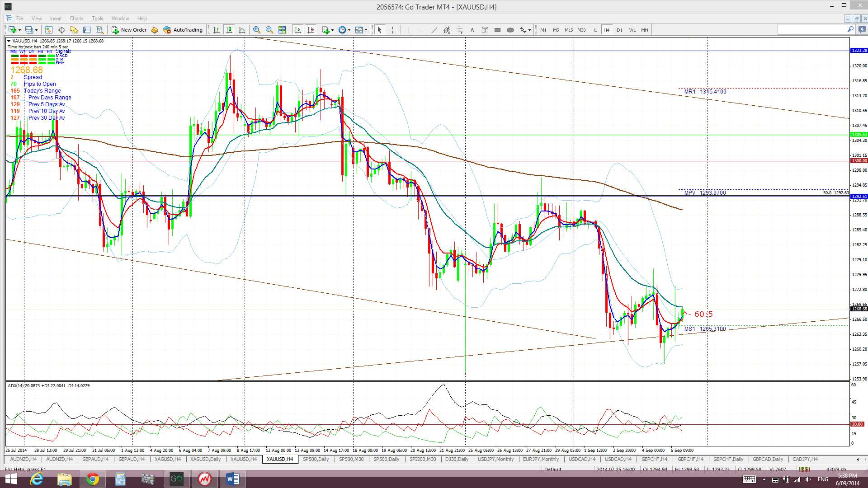Toggle chart shift icon
Image resolution: width=868 pixels, height=488 pixels.
(x=311, y=30)
